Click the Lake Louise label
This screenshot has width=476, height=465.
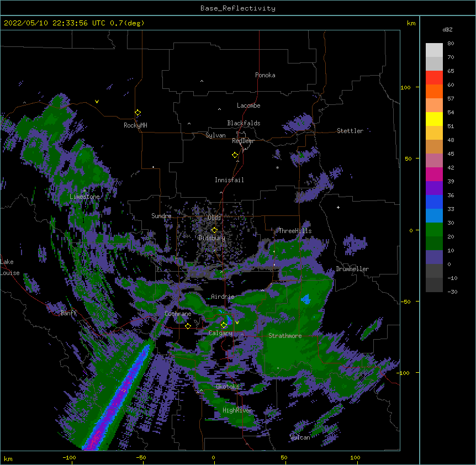tap(10, 267)
